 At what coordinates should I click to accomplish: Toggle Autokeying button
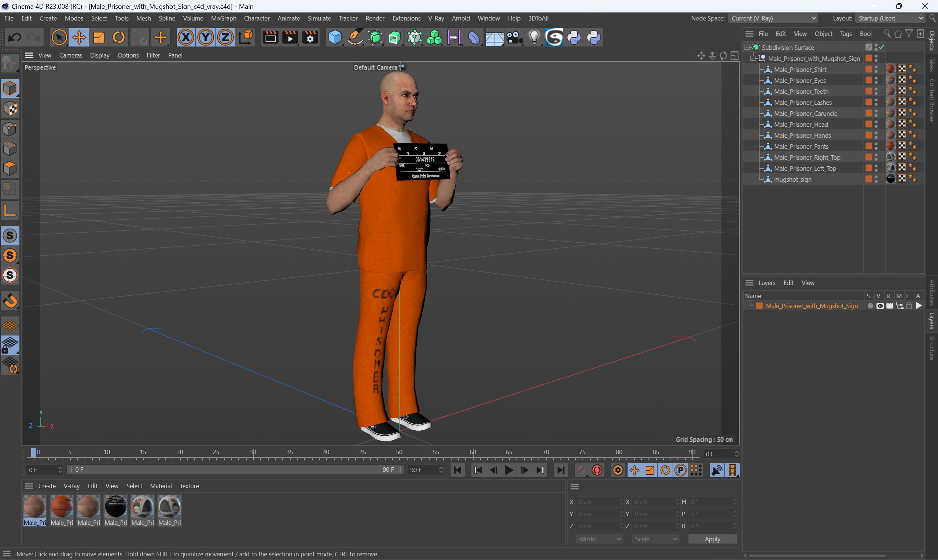(x=597, y=470)
